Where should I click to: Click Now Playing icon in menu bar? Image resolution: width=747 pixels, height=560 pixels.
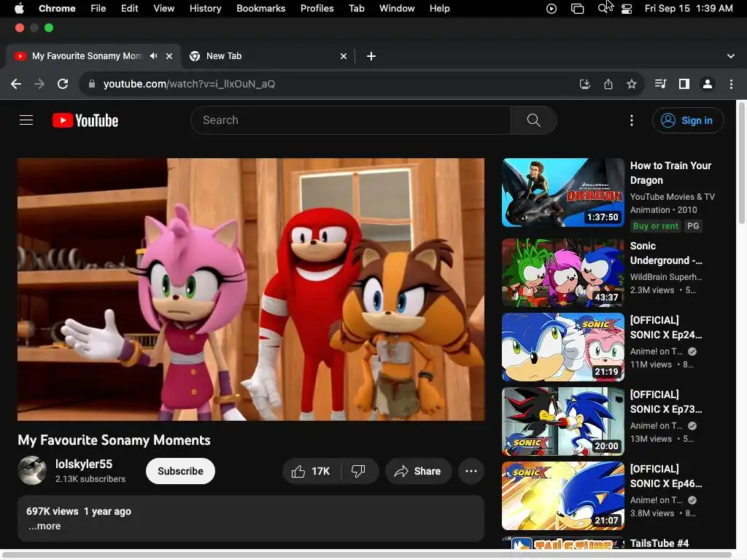pos(551,9)
